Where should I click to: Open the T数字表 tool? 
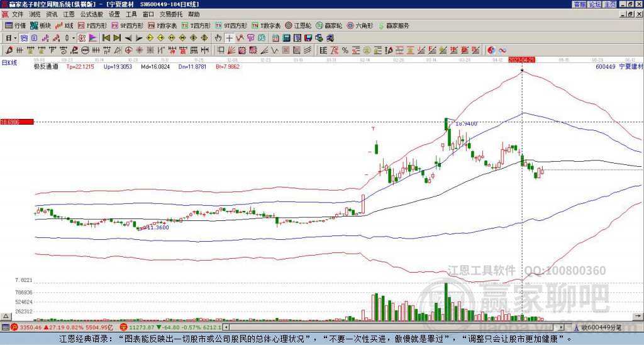pos(266,25)
